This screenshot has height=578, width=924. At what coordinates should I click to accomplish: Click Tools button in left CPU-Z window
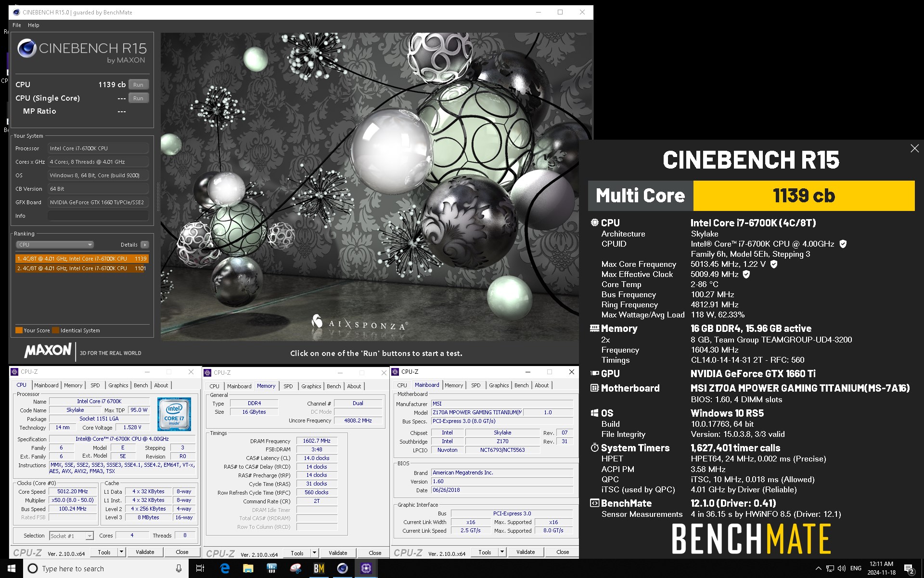(104, 552)
